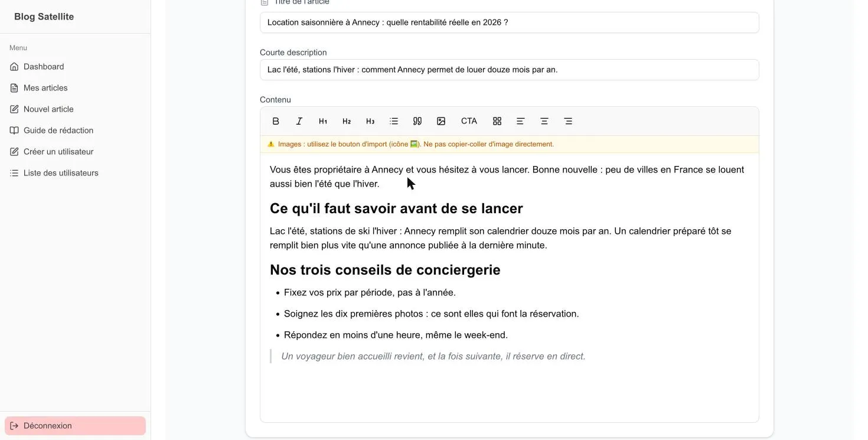Focus the Courte description field

(x=509, y=70)
